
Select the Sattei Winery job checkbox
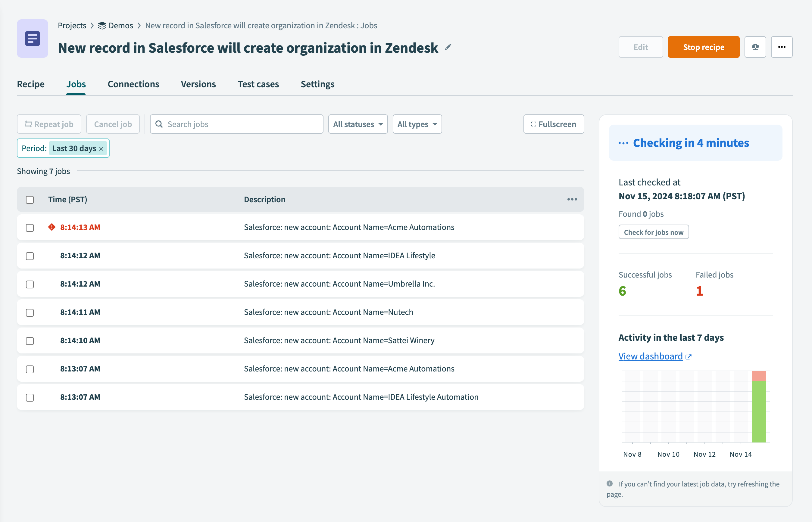30,341
